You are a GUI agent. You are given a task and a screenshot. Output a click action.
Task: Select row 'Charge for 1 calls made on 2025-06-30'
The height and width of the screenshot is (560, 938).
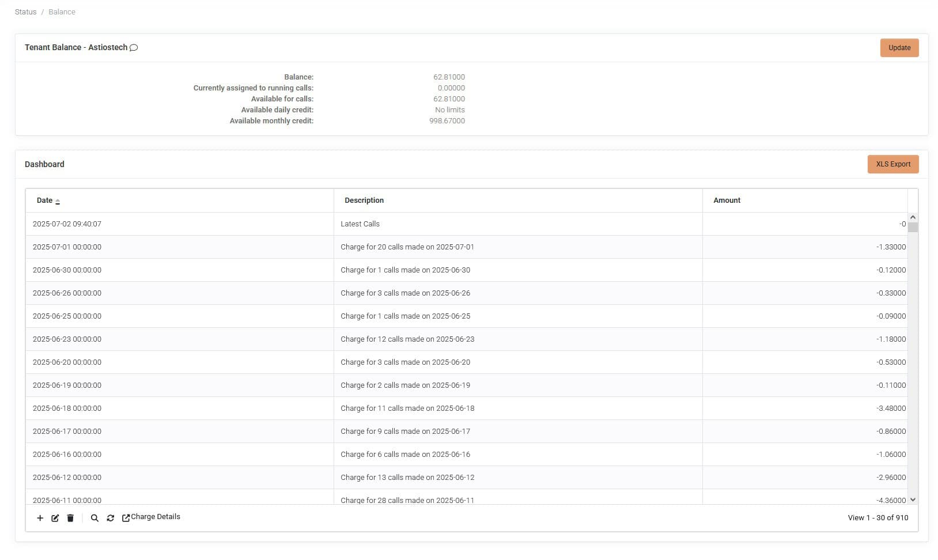(467, 270)
